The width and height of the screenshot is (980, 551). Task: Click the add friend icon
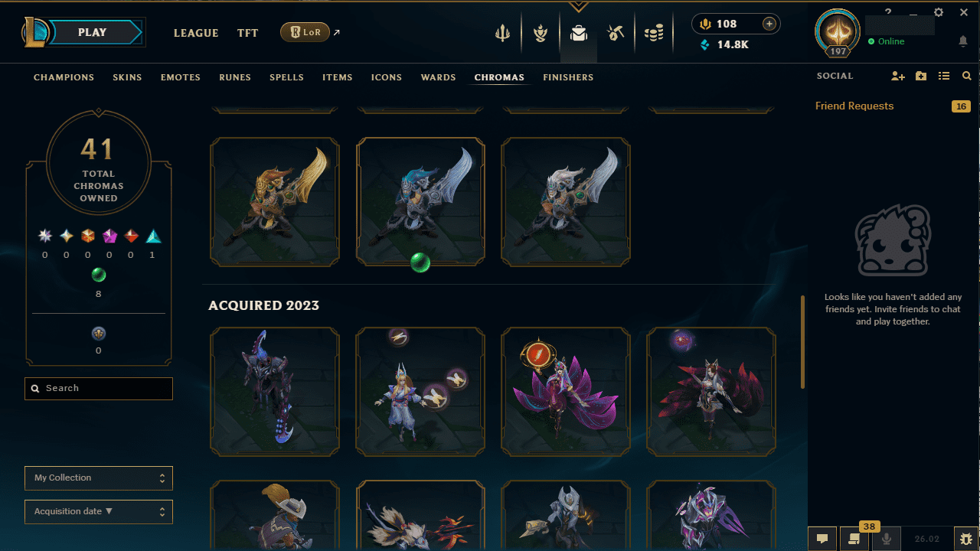tap(898, 77)
